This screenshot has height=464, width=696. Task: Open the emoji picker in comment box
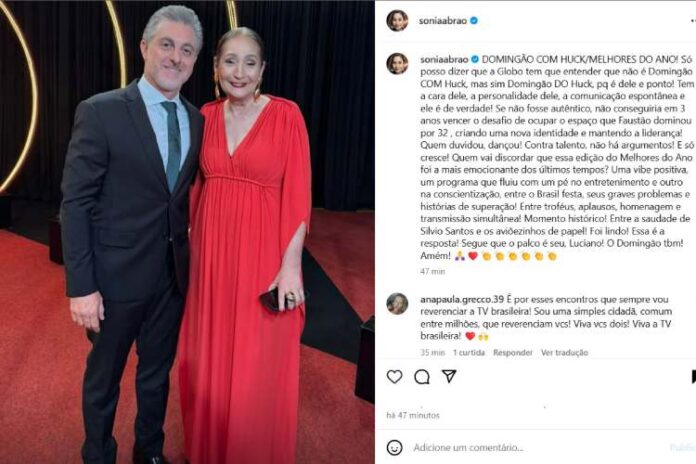pos(395,447)
